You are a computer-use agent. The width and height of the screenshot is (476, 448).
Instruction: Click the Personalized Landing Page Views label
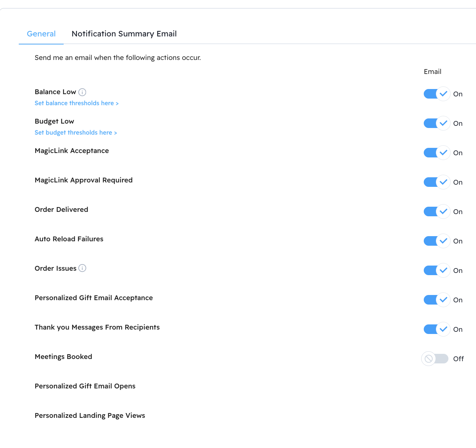90,416
